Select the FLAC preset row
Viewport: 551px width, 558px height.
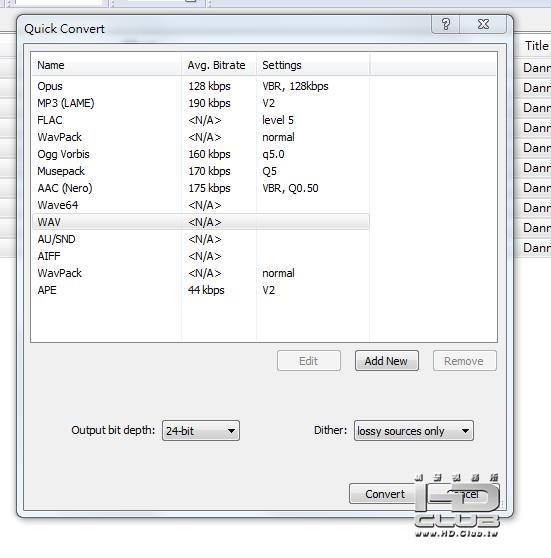pos(201,120)
